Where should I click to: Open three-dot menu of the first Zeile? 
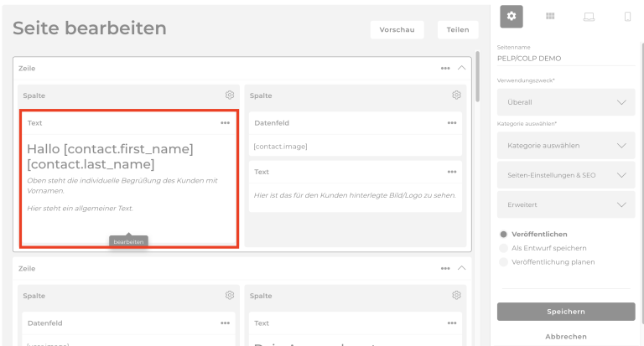tap(445, 68)
